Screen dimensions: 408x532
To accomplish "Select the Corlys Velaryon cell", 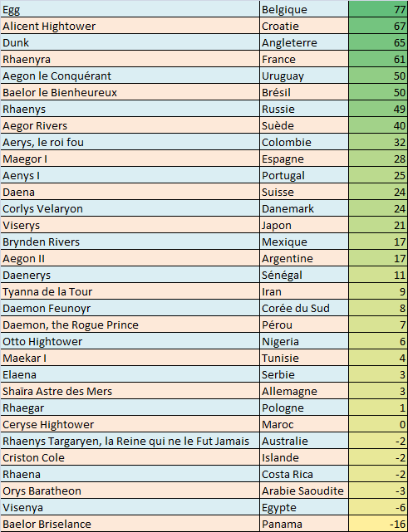I will pos(130,208).
